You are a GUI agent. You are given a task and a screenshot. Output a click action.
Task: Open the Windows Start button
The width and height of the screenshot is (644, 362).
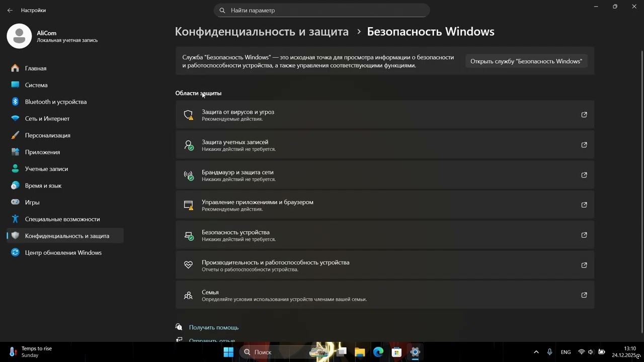click(228, 352)
